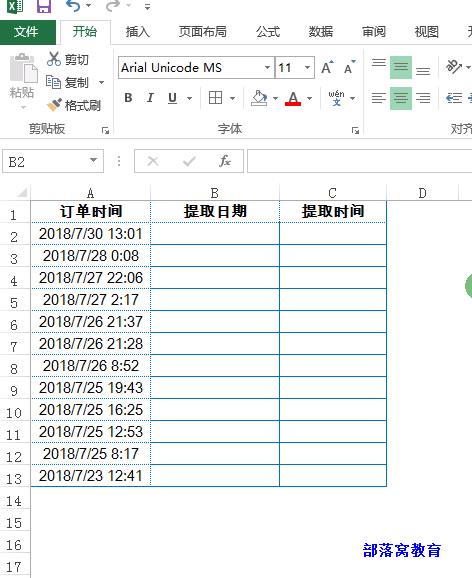Click the select-all corner triangle
The width and height of the screenshot is (472, 578).
[21, 192]
